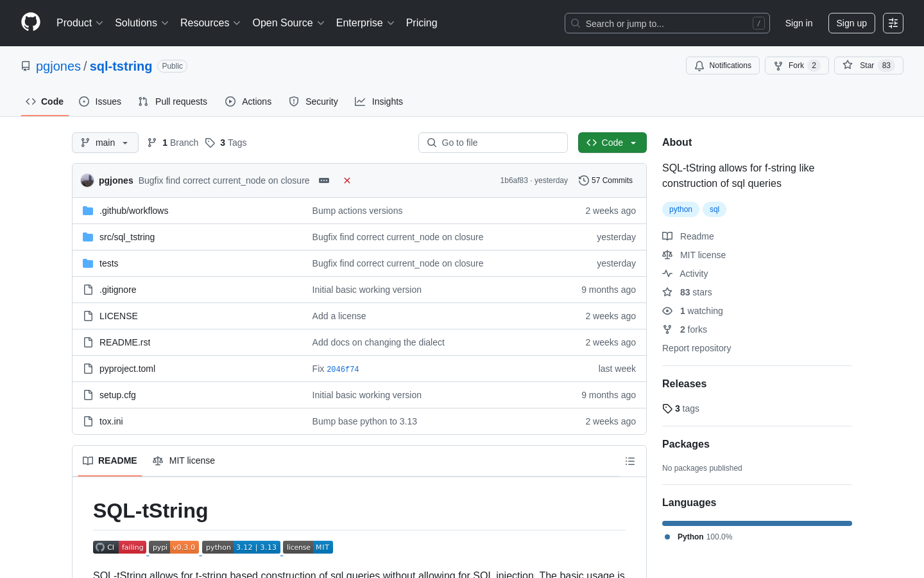This screenshot has height=578, width=924.
Task: Open the green Code dropdown button
Action: point(612,143)
